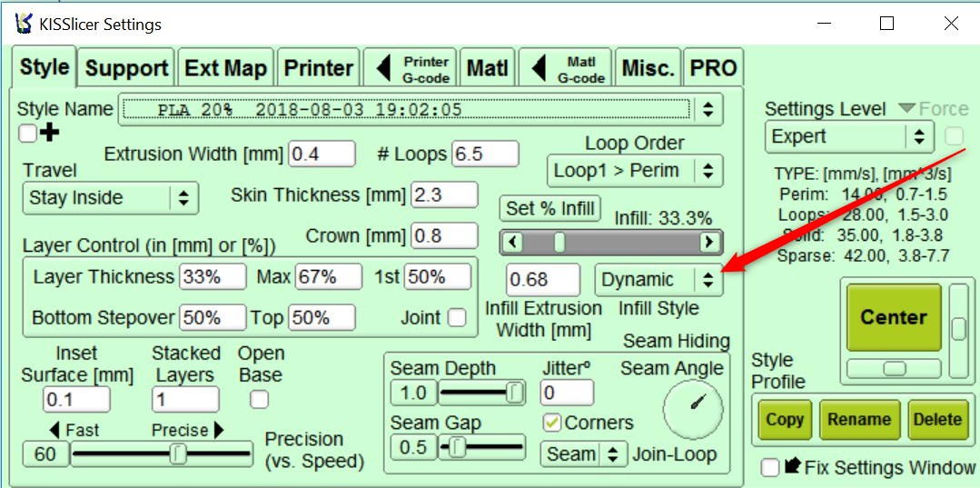Click the Precision value box showing 60
Viewport: 980px width, 488px height.
point(45,454)
